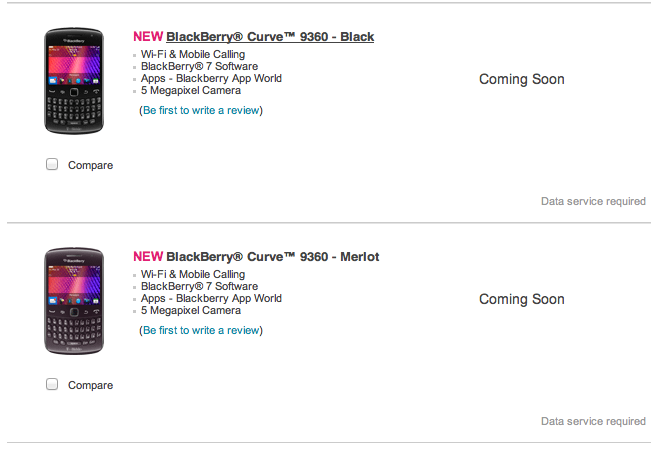Click the pink NEW badge on Merlot Curve
655x452 pixels.
pos(148,257)
